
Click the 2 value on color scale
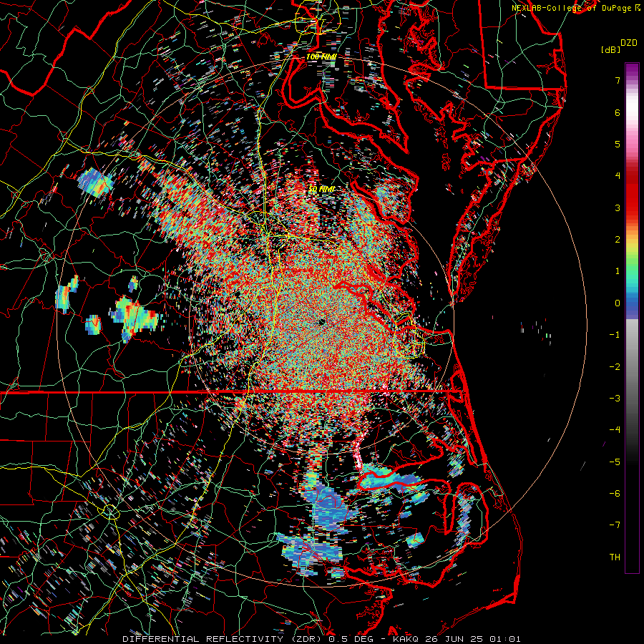[618, 240]
